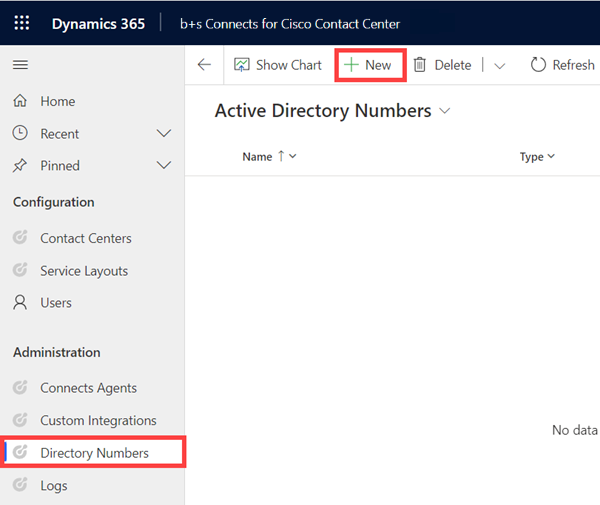This screenshot has height=505, width=600.
Task: Collapse the site map hamburger menu
Action: (20, 65)
